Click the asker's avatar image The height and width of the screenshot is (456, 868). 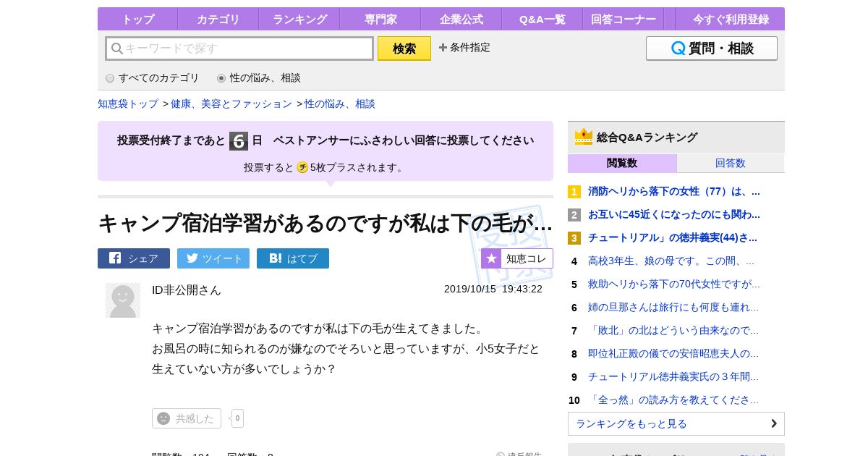point(123,300)
